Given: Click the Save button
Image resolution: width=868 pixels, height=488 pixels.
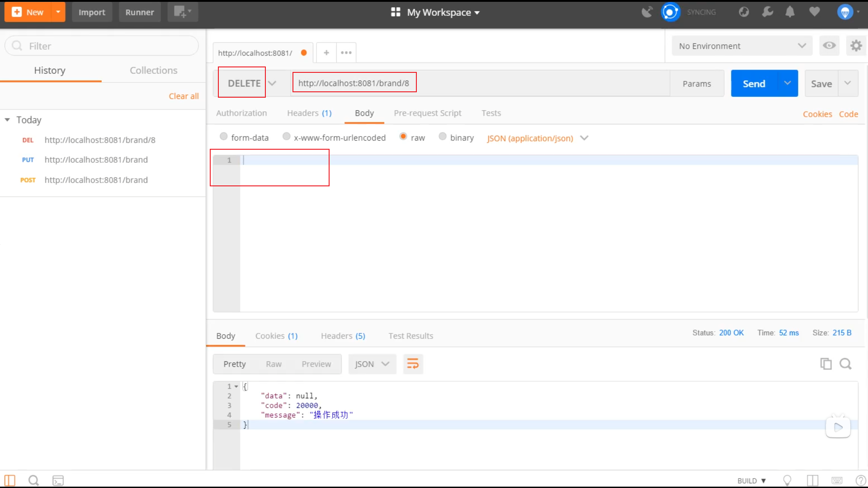Looking at the screenshot, I should pos(821,83).
